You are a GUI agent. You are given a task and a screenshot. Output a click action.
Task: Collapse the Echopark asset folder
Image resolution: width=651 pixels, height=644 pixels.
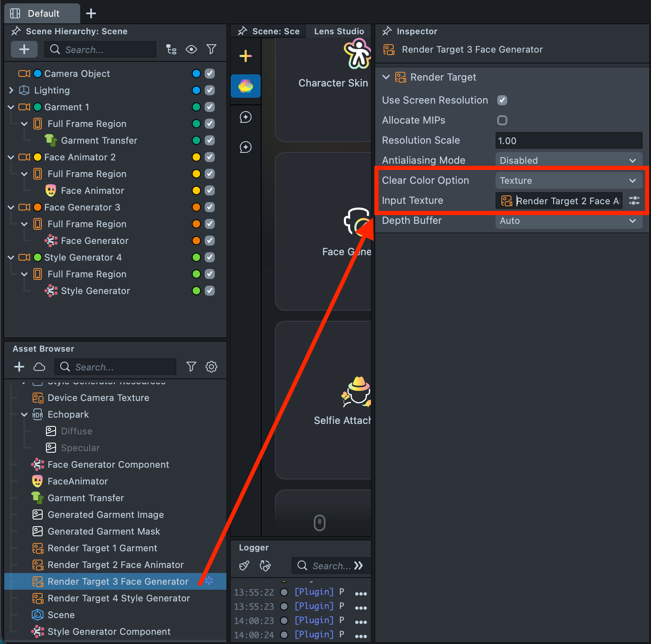click(x=24, y=414)
